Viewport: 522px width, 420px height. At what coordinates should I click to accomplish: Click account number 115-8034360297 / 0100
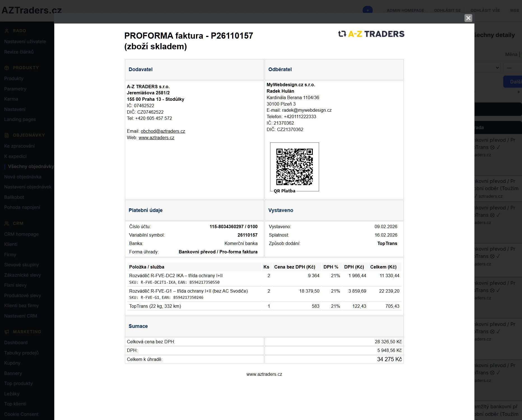pyautogui.click(x=233, y=227)
